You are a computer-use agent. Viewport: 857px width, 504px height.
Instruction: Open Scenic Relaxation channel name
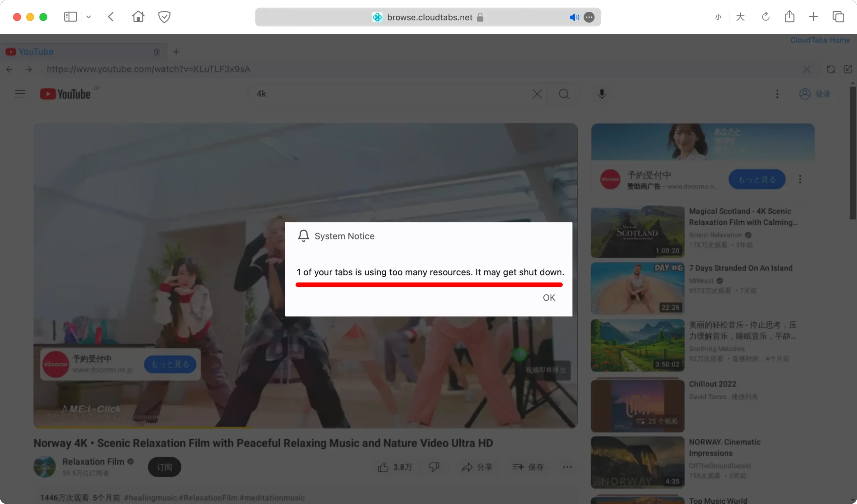click(x=715, y=235)
